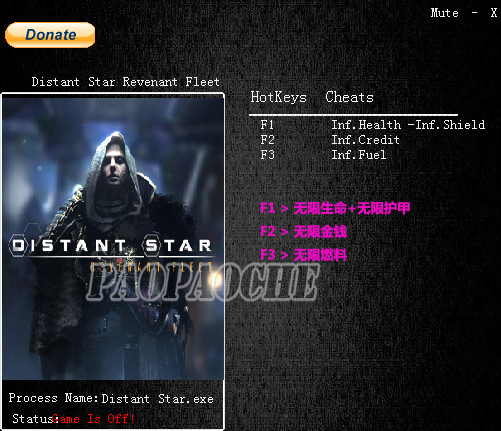This screenshot has height=431, width=501.
Task: Click the Cheats column header
Action: (349, 97)
